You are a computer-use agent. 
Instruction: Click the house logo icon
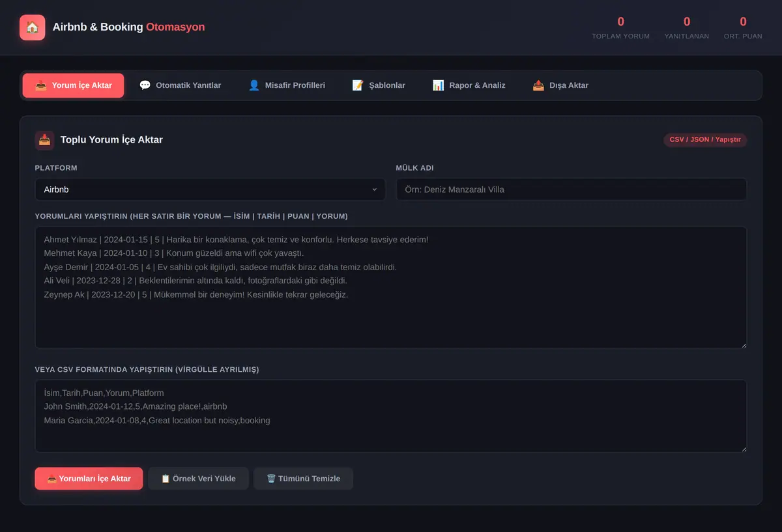pos(33,27)
